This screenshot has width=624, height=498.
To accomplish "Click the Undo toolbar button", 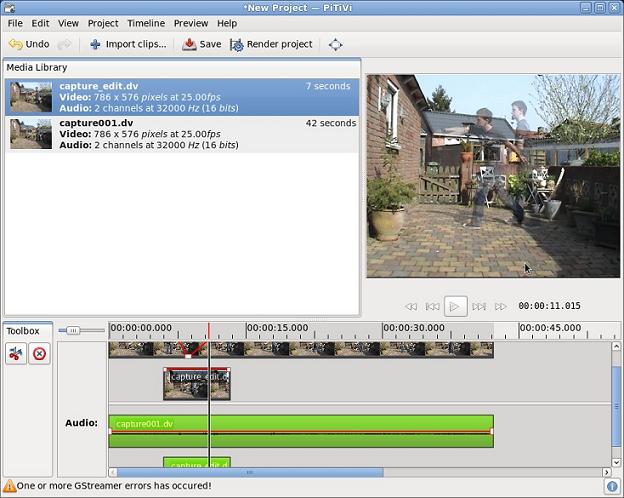I will tap(29, 44).
